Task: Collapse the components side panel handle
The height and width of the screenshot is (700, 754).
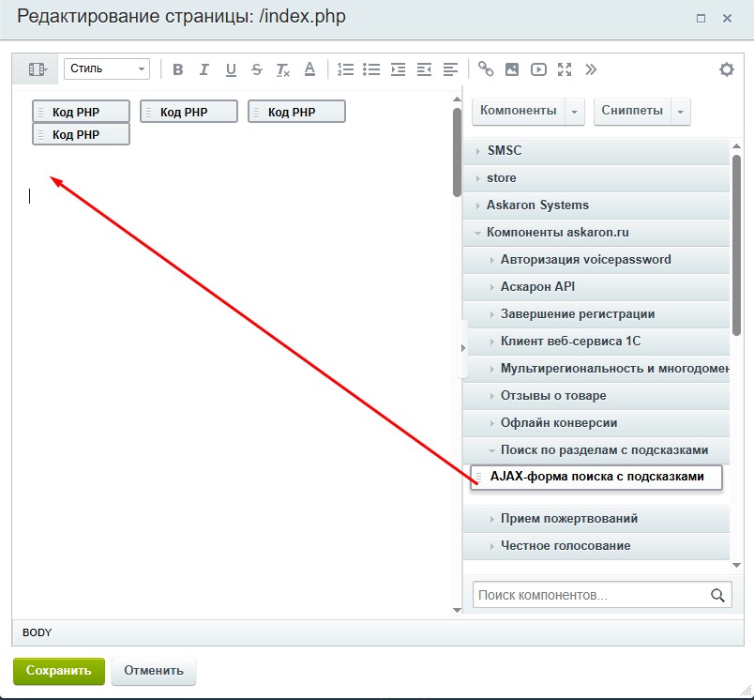Action: (461, 348)
